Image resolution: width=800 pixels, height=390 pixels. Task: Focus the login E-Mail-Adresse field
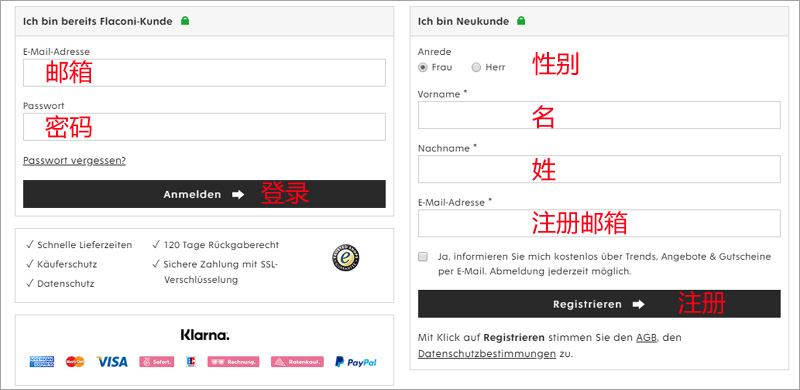(x=204, y=73)
